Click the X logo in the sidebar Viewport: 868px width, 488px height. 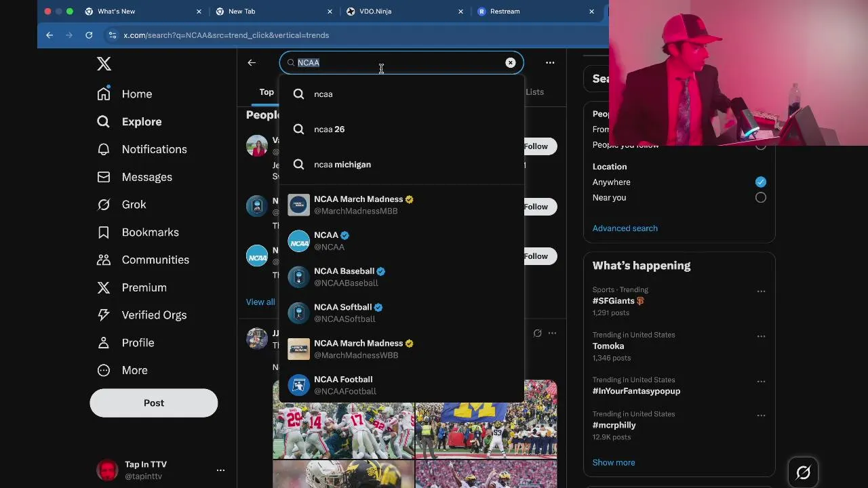pos(104,64)
